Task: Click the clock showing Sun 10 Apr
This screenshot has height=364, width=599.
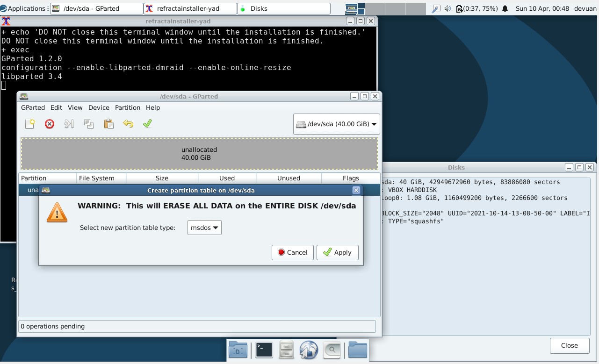Action: click(542, 8)
